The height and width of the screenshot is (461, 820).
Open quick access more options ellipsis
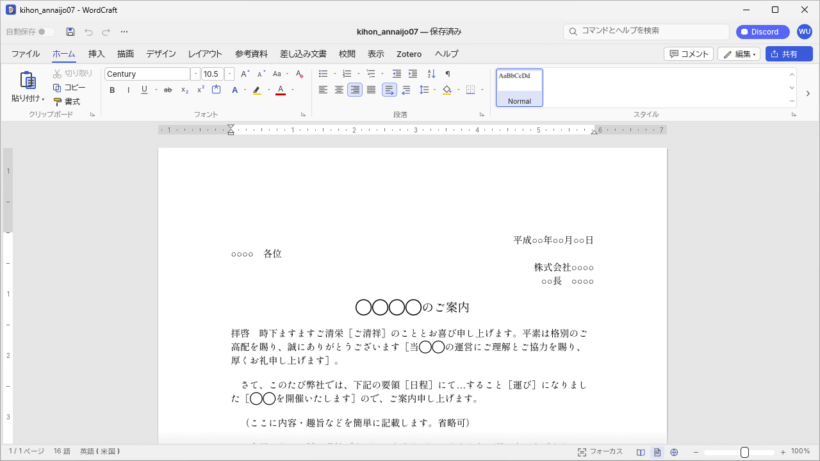[x=124, y=32]
